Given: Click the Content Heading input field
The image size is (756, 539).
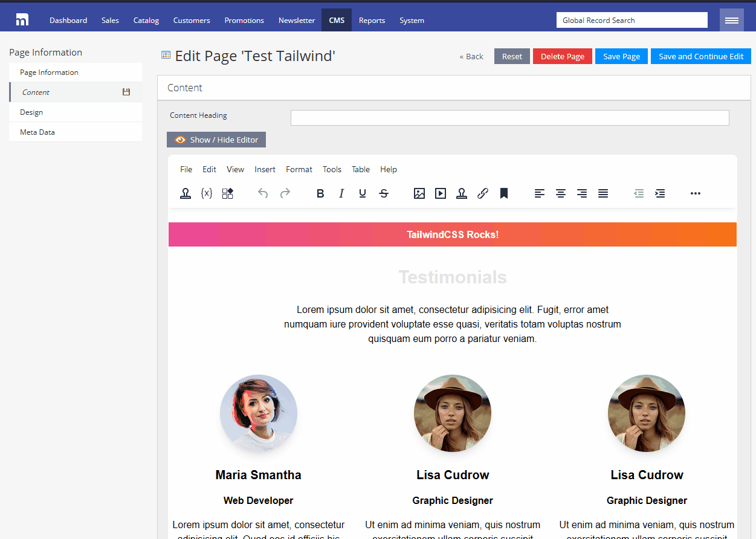Looking at the screenshot, I should point(510,118).
